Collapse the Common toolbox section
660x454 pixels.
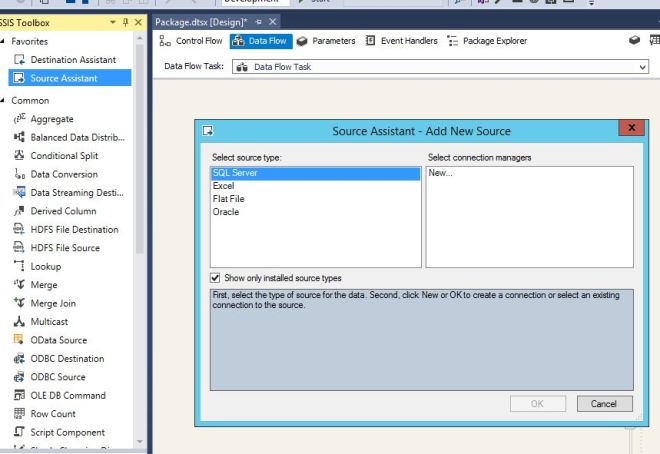pos(5,101)
